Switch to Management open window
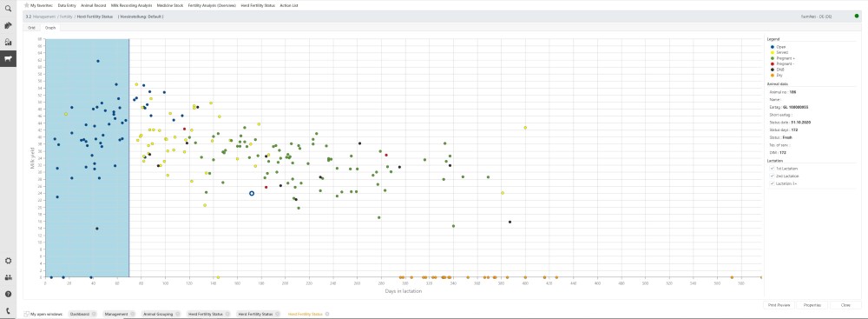The image size is (868, 319). tap(116, 314)
